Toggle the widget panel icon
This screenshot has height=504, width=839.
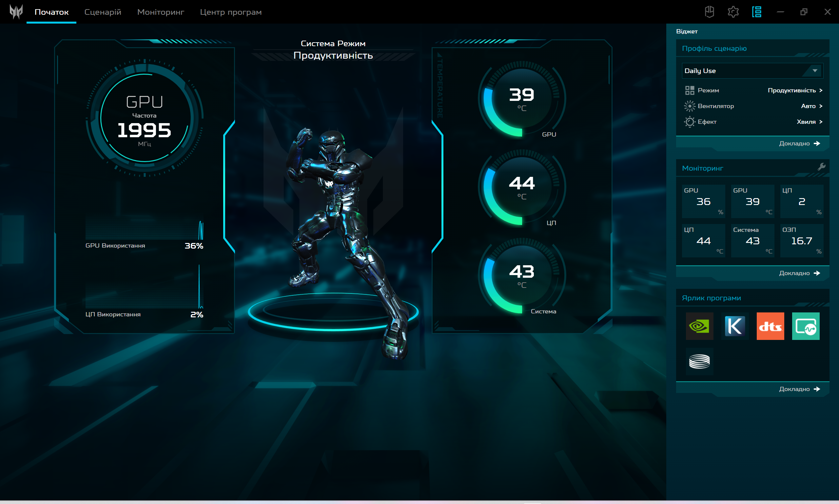coord(756,12)
